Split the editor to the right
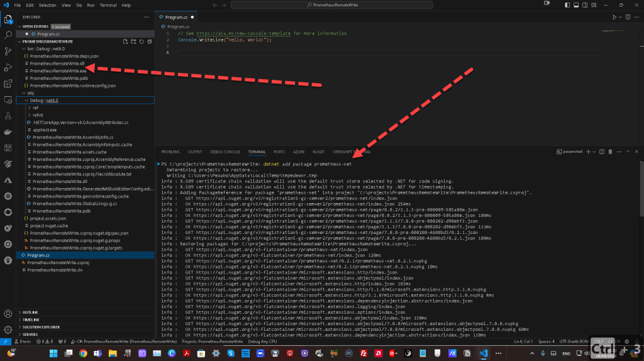644x361 pixels. pos(628,17)
